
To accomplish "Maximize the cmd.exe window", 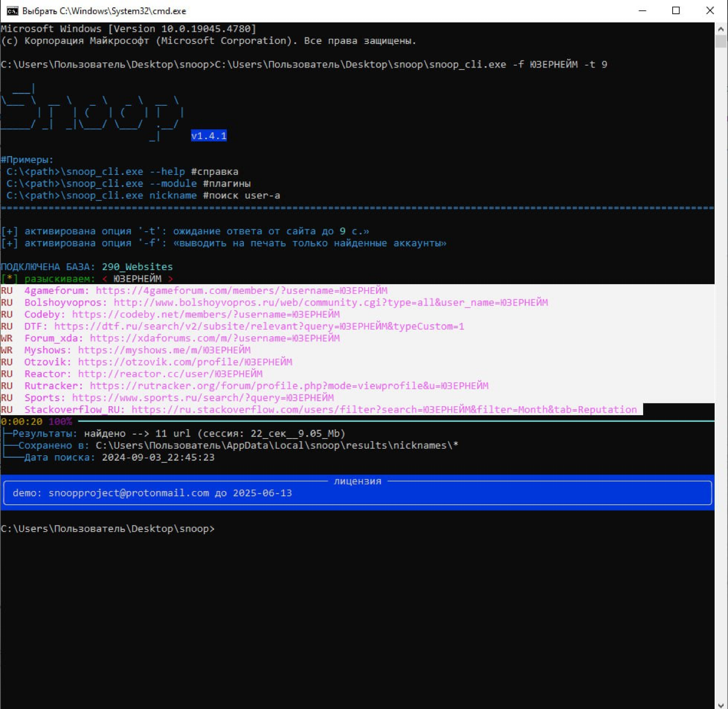I will click(x=676, y=11).
